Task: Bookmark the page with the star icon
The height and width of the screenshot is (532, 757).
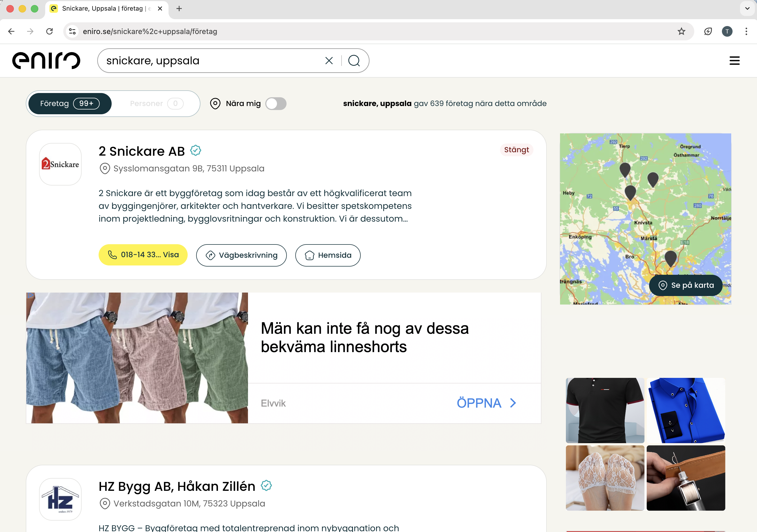Action: [681, 31]
